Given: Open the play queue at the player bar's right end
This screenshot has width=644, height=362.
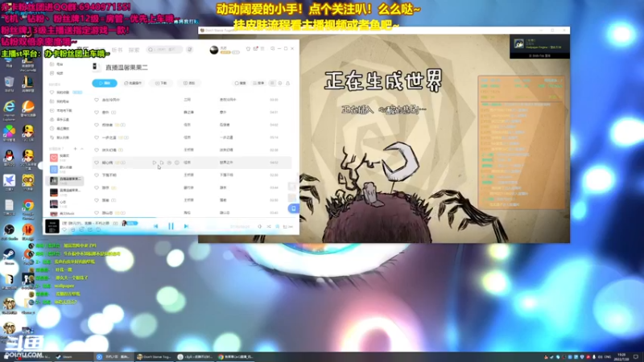Looking at the screenshot, I should point(287,227).
